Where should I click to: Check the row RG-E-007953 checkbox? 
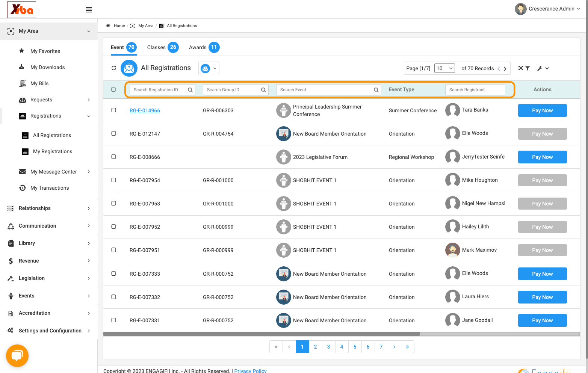point(113,203)
